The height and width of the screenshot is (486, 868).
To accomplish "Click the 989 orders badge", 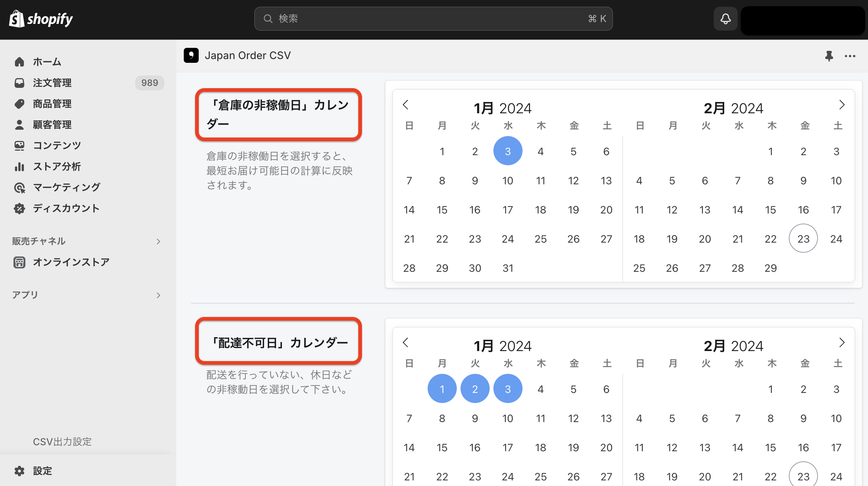I will click(149, 83).
